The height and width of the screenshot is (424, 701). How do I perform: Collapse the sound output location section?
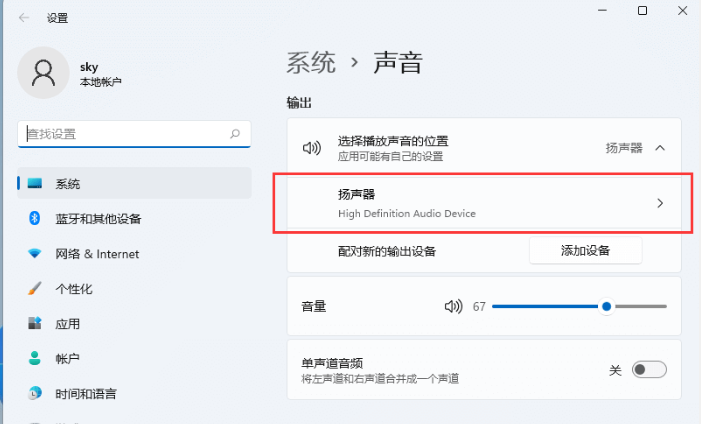coord(660,148)
